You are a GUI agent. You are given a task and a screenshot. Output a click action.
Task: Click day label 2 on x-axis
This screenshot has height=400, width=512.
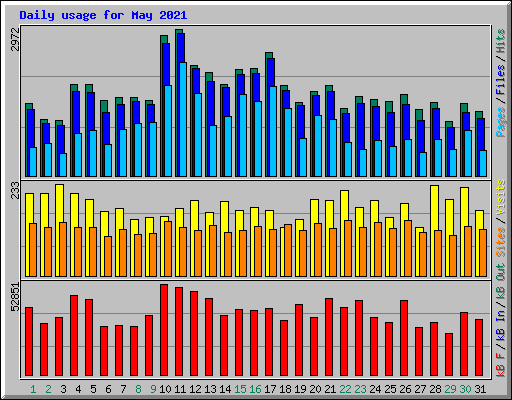[x=48, y=389]
